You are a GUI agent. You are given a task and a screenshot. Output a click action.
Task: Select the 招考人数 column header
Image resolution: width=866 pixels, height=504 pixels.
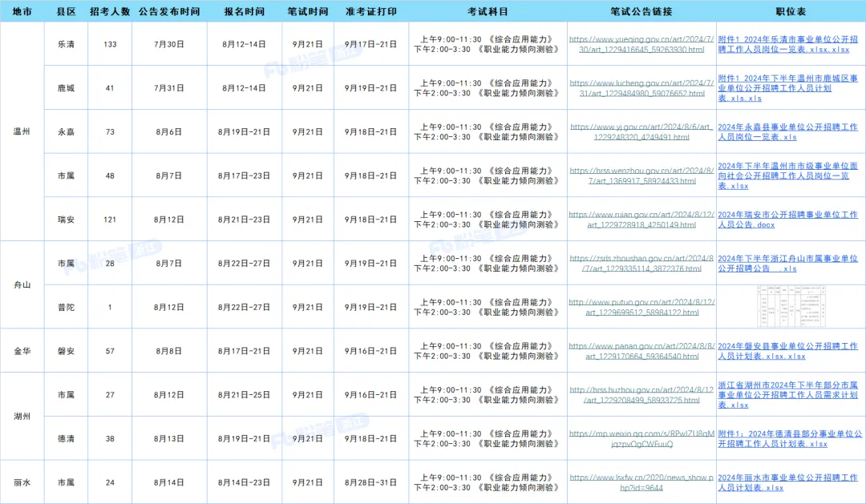(110, 12)
